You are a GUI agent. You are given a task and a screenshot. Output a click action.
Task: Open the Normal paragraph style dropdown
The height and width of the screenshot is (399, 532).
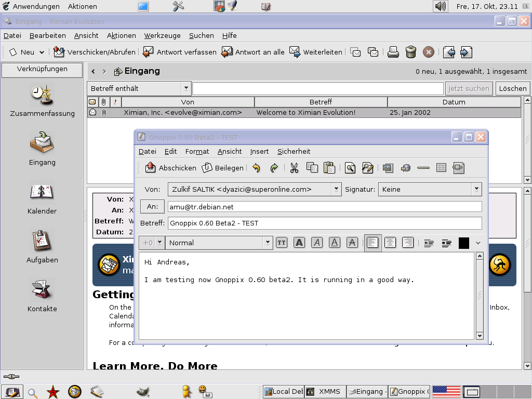tap(219, 243)
